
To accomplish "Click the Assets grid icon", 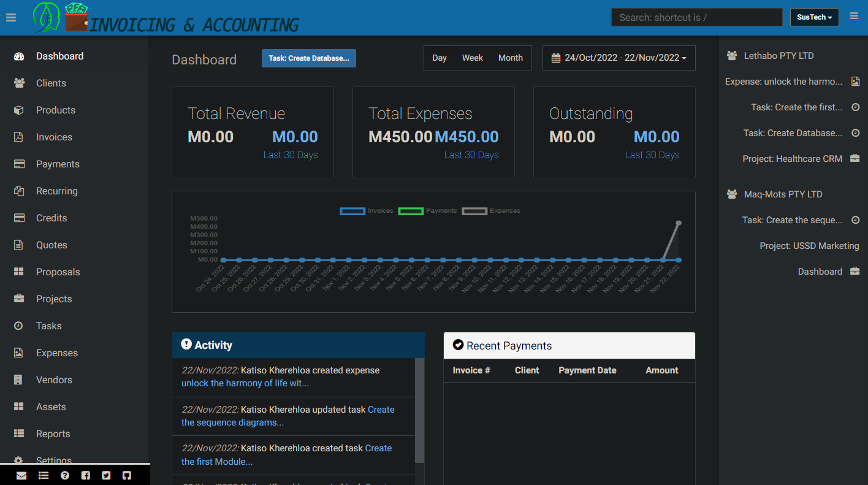I will (19, 407).
